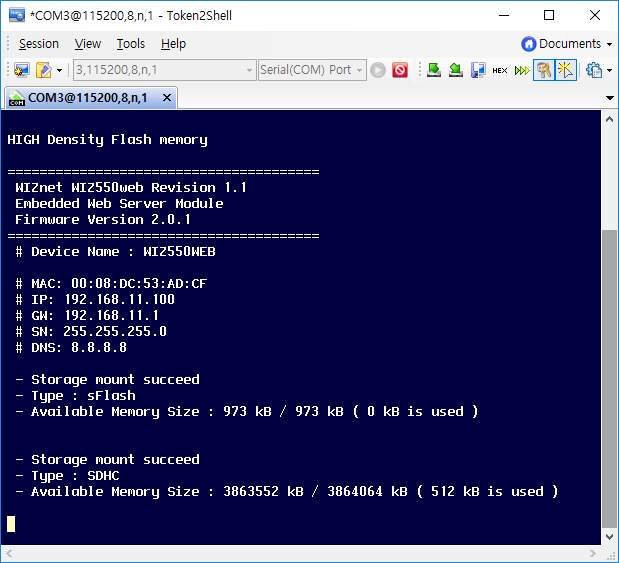The image size is (619, 563).
Task: Click the Firmware Version 2.0.1 text
Action: [103, 220]
